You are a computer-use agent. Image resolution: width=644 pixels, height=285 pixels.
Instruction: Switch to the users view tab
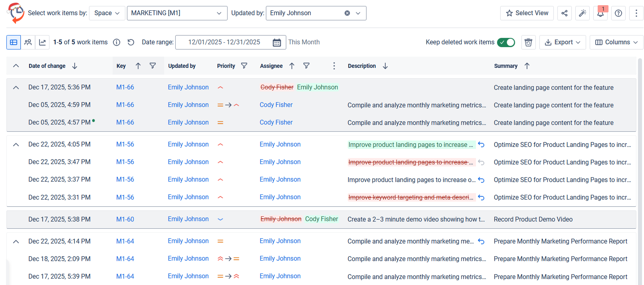click(x=28, y=42)
